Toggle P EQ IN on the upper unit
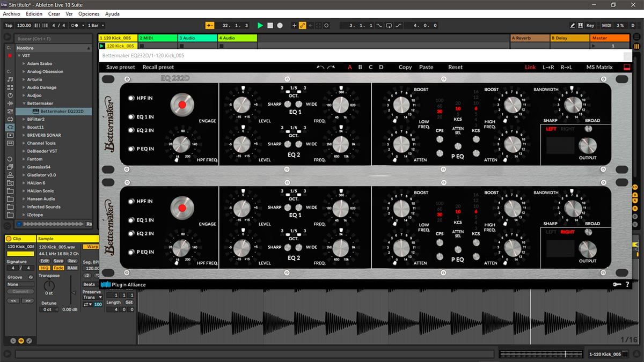644x362 pixels. (131, 149)
